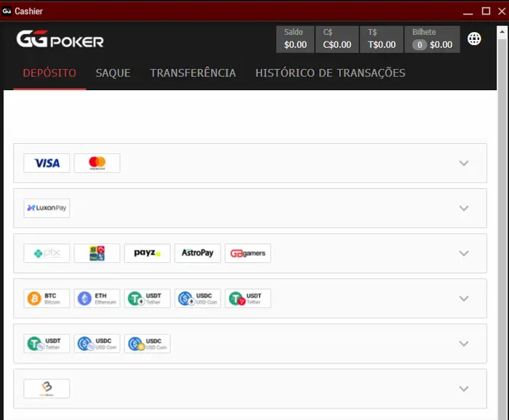Viewport: 509px width, 420px height.
Task: Switch to the DEPÓSITO tab
Action: click(49, 73)
